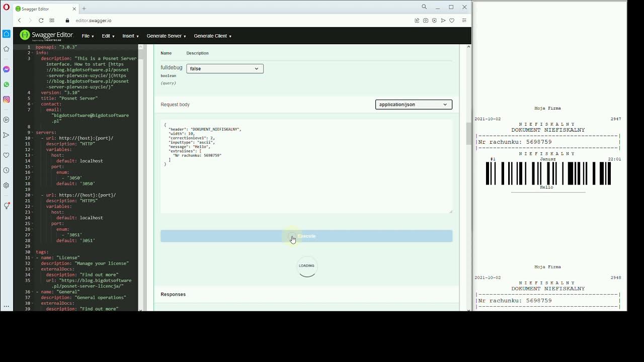Click receipt number 2947
644x362 pixels.
(x=616, y=119)
